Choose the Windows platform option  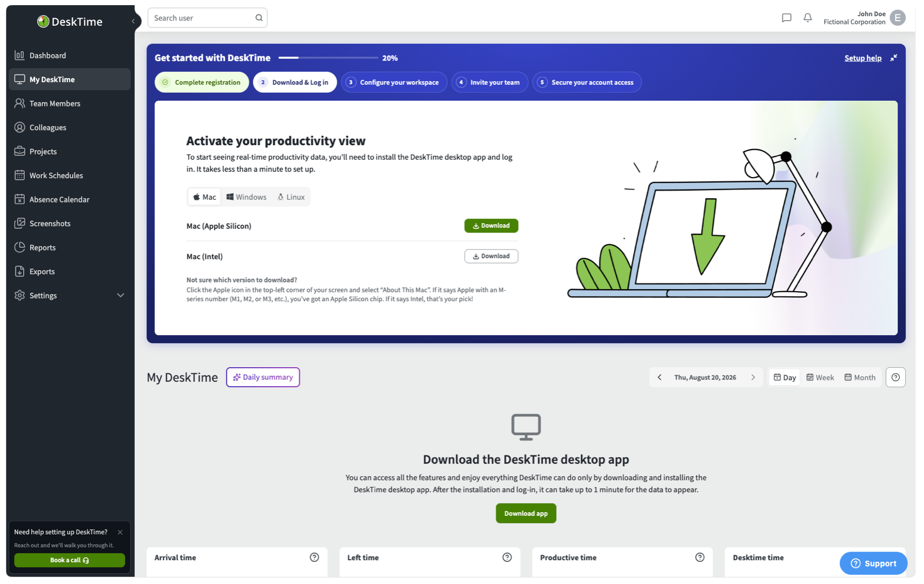pos(246,197)
